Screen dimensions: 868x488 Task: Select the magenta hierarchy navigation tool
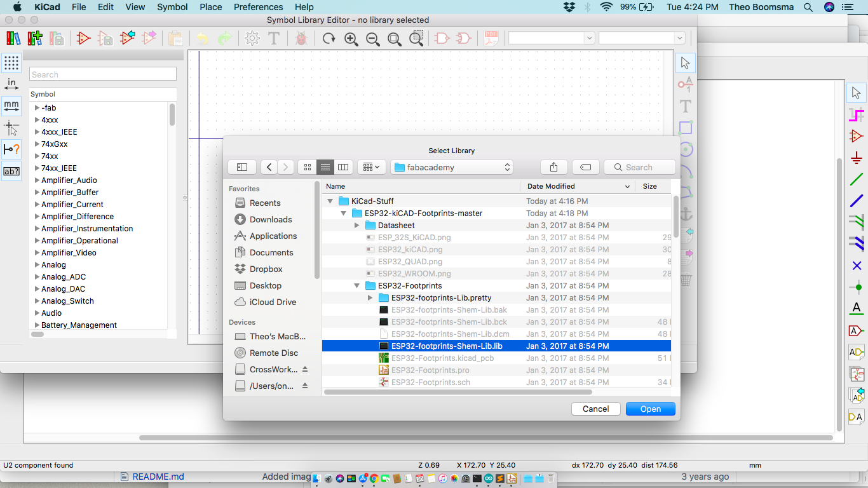click(x=857, y=114)
